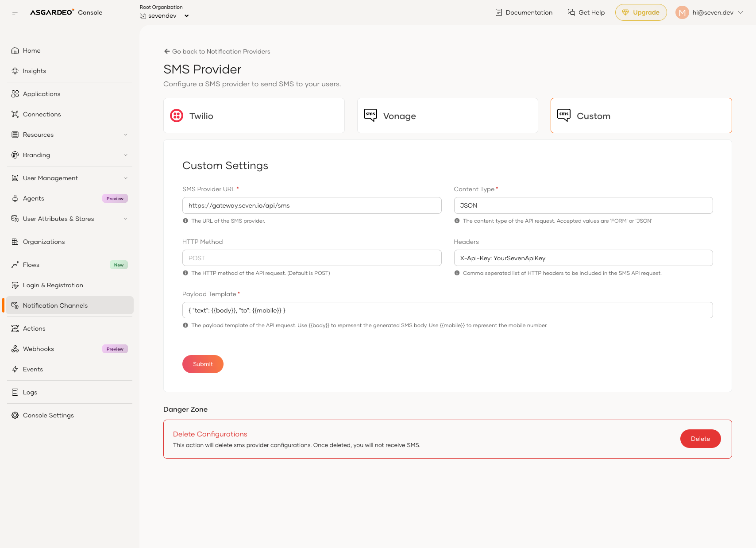Click the Home icon in the sidebar
The image size is (756, 548).
pos(15,50)
